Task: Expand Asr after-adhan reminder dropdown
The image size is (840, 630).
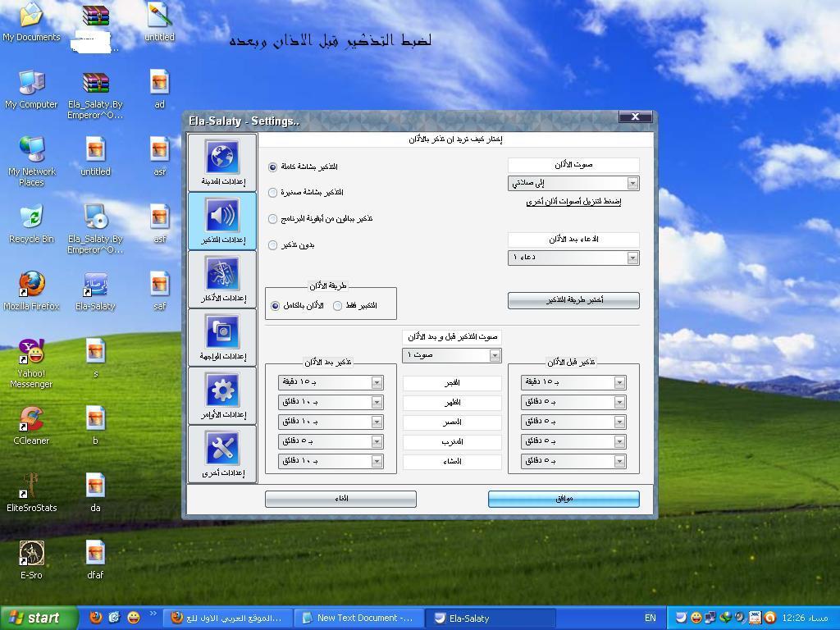Action: [331, 422]
